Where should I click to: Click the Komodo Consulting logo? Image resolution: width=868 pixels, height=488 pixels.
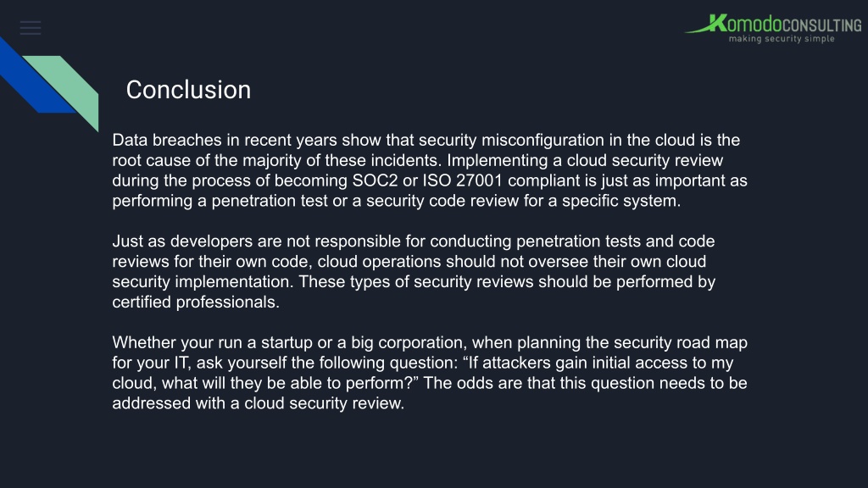coord(773,28)
